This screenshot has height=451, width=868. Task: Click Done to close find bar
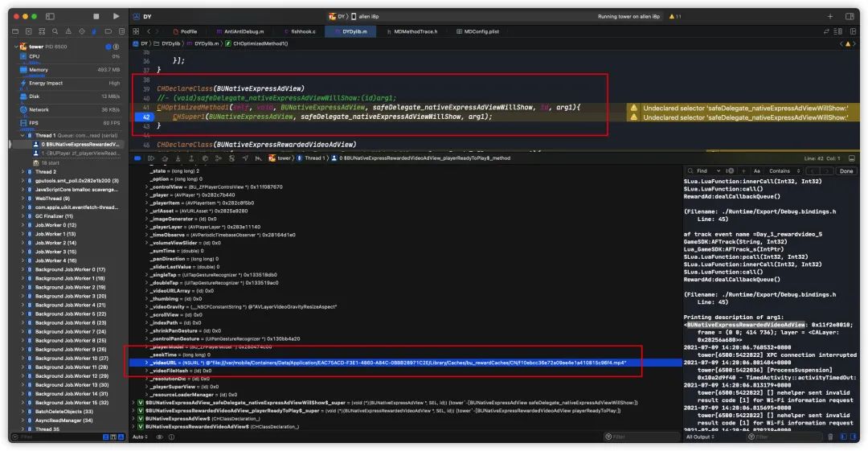[846, 171]
